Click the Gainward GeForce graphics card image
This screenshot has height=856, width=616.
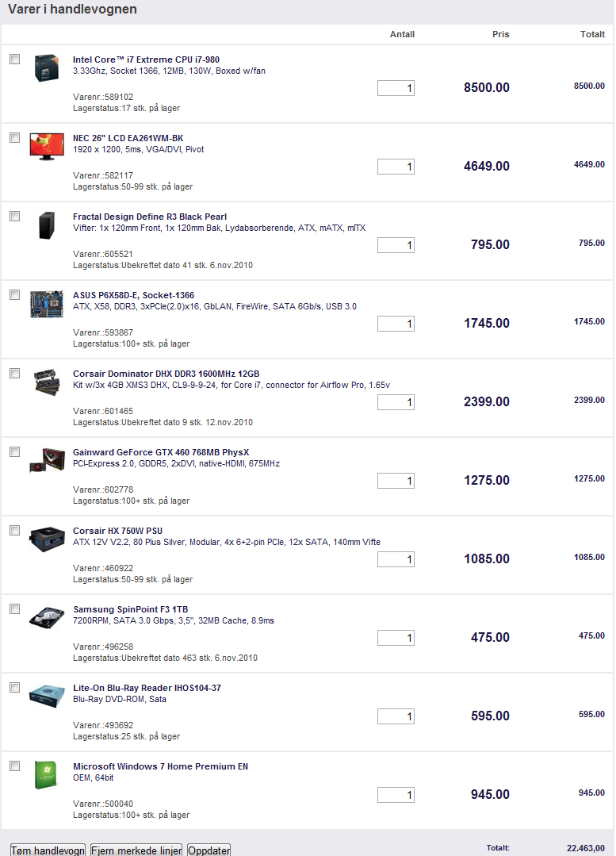coord(47,460)
